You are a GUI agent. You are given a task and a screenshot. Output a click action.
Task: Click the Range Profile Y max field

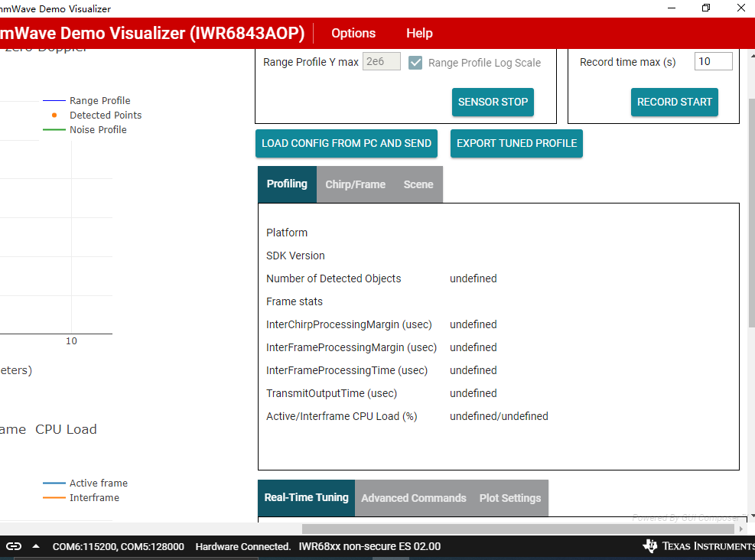point(382,62)
